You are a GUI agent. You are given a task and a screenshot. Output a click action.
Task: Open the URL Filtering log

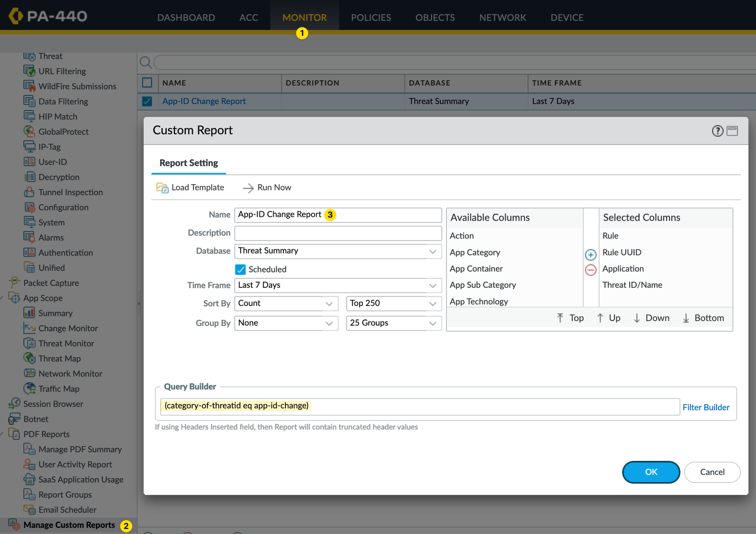62,71
